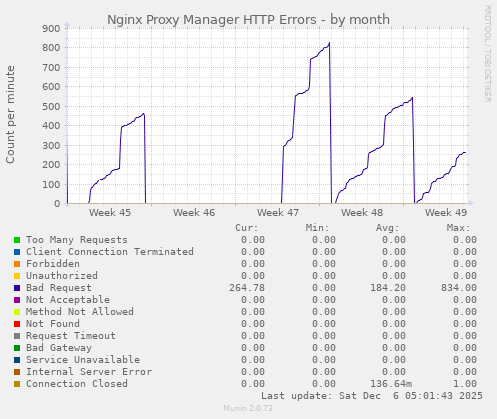
Task: Click the gray Request Timeout swatch
Action: click(17, 336)
